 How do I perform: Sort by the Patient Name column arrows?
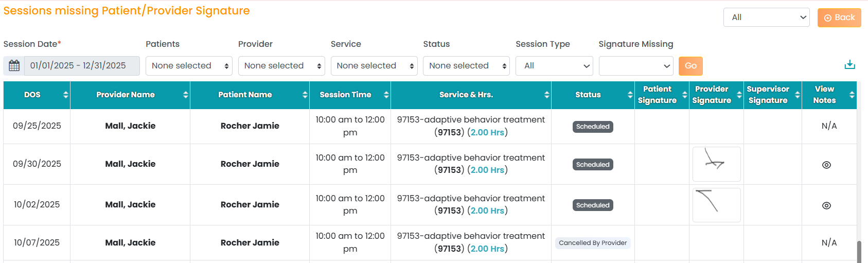[x=305, y=95]
